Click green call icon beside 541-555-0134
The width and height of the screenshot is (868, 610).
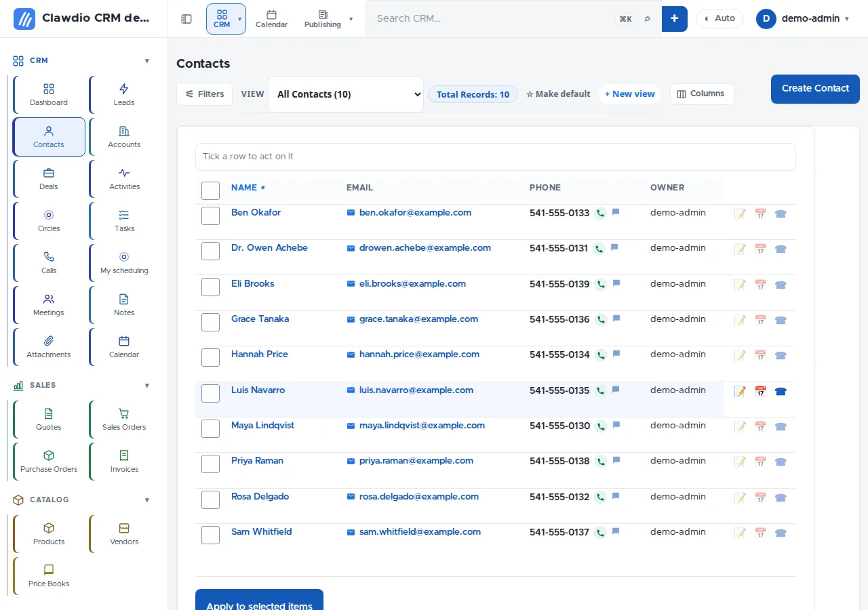click(x=600, y=355)
